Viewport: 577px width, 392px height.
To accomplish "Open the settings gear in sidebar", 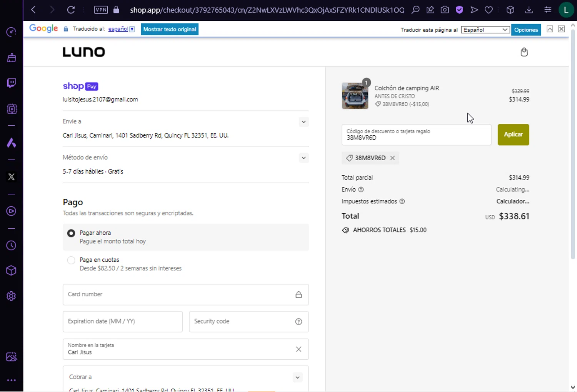I will [x=11, y=296].
